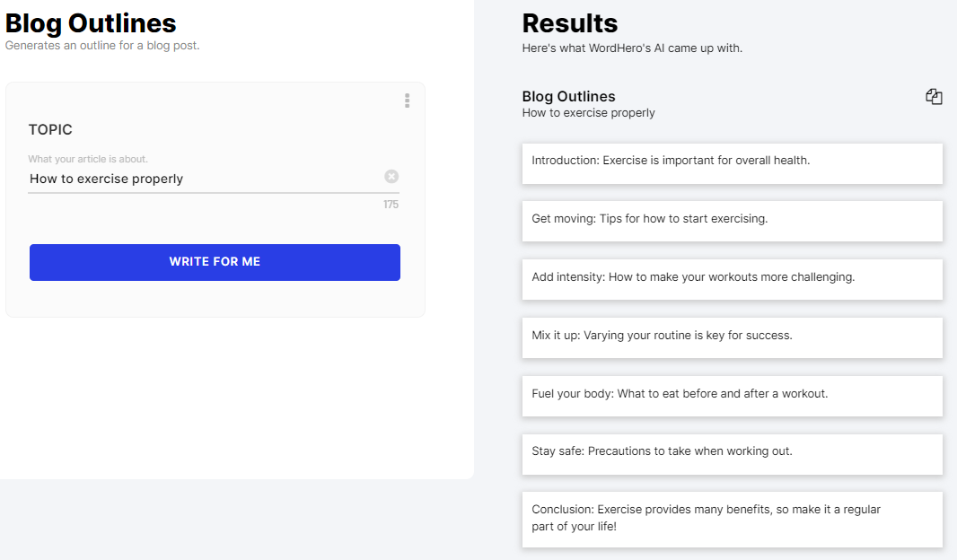The height and width of the screenshot is (560, 957).
Task: Select the Stay safe outline item
Action: (732, 454)
